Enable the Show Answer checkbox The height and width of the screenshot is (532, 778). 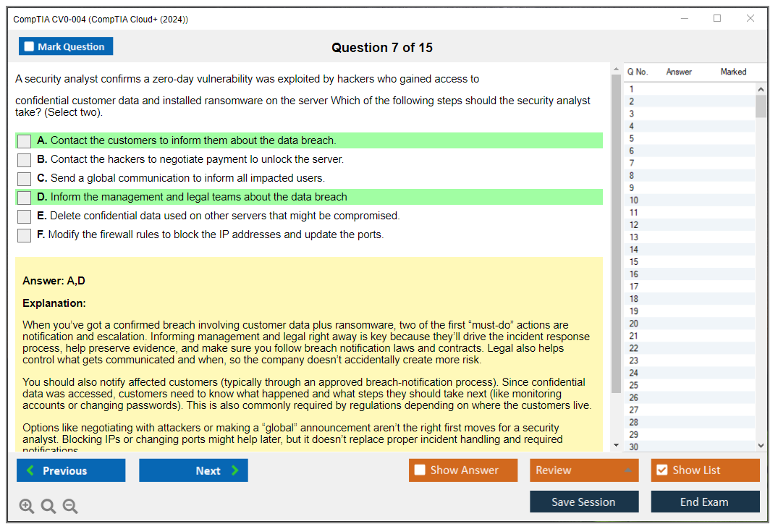pyautogui.click(x=420, y=470)
